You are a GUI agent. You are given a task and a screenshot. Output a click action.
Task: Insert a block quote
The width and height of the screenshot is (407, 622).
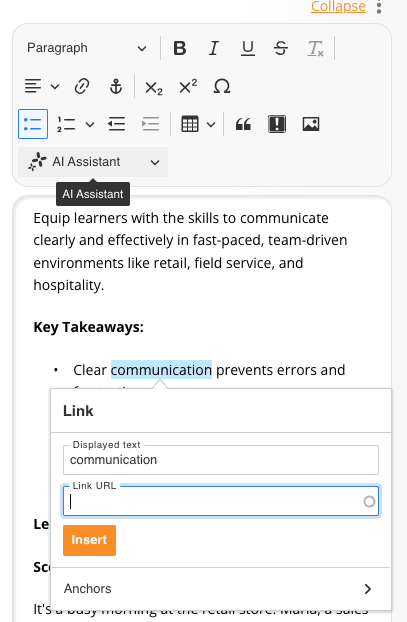243,124
